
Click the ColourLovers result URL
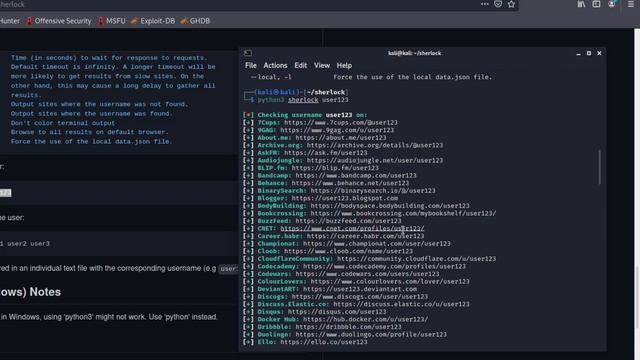[x=390, y=281]
